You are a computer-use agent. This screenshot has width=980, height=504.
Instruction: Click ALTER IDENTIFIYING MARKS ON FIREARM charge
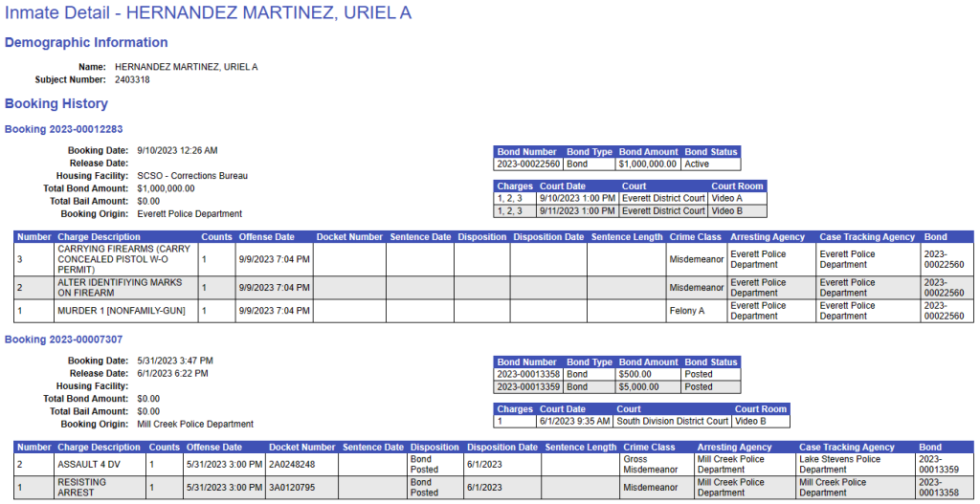click(125, 287)
